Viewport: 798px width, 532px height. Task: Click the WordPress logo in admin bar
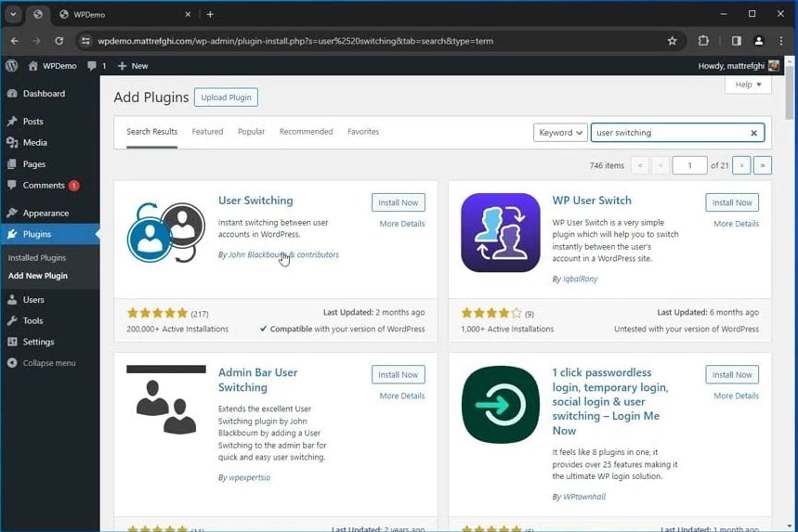click(12, 66)
